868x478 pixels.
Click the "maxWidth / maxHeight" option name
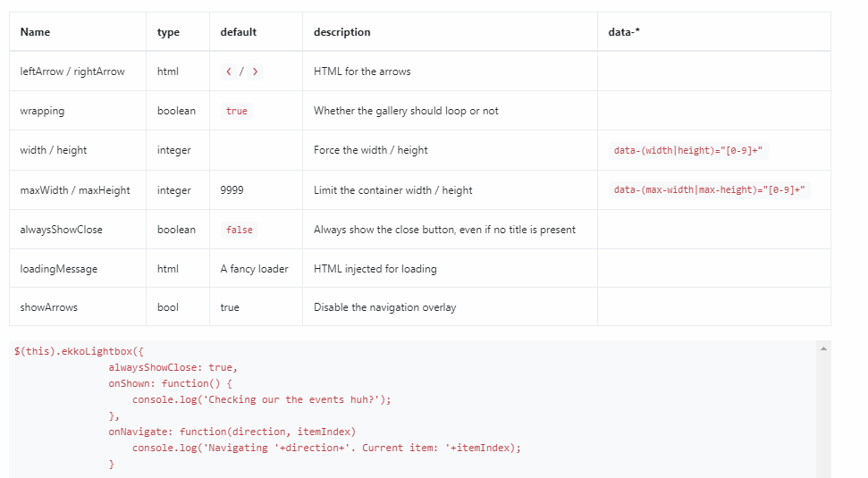[75, 190]
